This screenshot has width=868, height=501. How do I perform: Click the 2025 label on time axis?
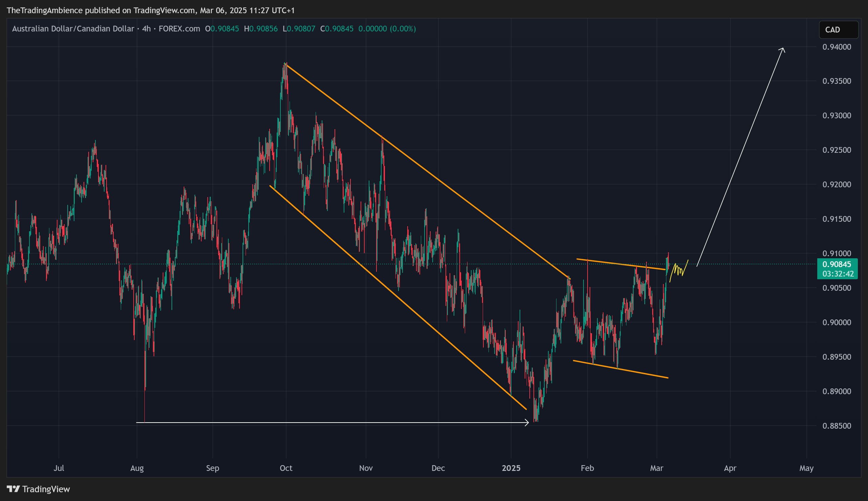(x=511, y=468)
